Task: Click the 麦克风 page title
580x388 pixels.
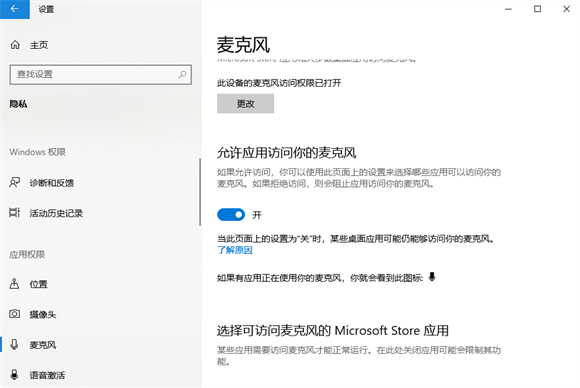Action: tap(243, 45)
